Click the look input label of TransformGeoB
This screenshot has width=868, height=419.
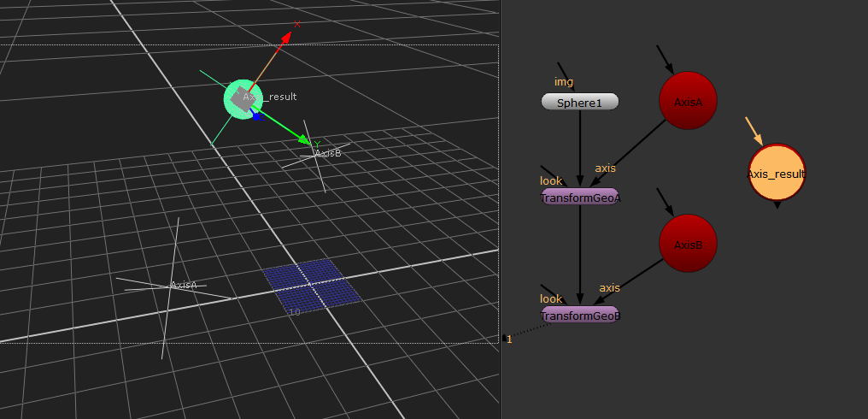point(551,299)
